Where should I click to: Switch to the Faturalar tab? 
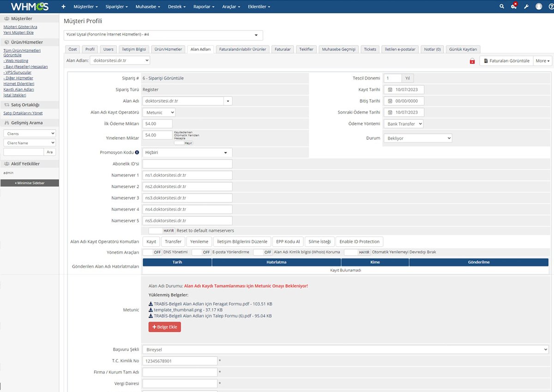pos(283,49)
